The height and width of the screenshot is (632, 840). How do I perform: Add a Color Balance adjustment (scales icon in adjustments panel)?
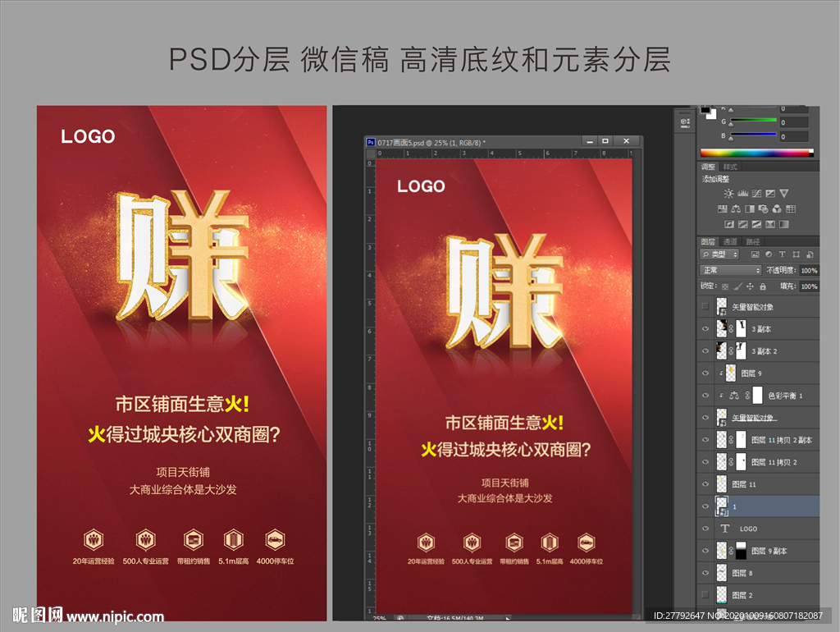click(736, 209)
